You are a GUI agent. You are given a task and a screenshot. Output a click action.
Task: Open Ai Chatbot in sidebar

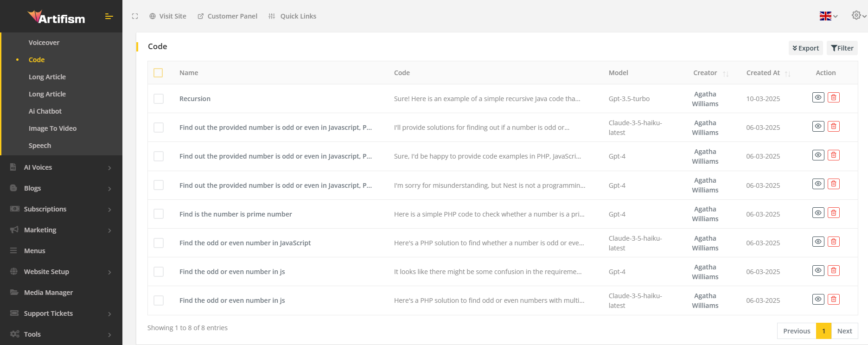pyautogui.click(x=45, y=111)
